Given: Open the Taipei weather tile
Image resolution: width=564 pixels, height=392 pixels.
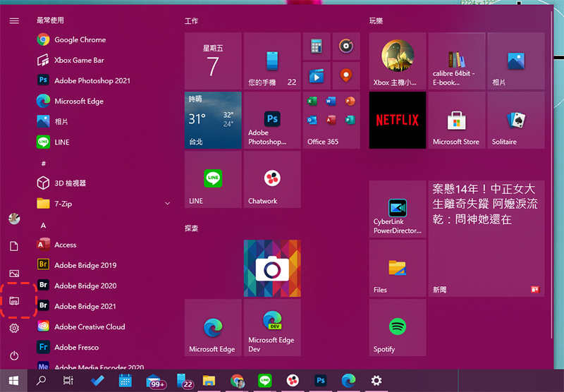Looking at the screenshot, I should pyautogui.click(x=212, y=120).
